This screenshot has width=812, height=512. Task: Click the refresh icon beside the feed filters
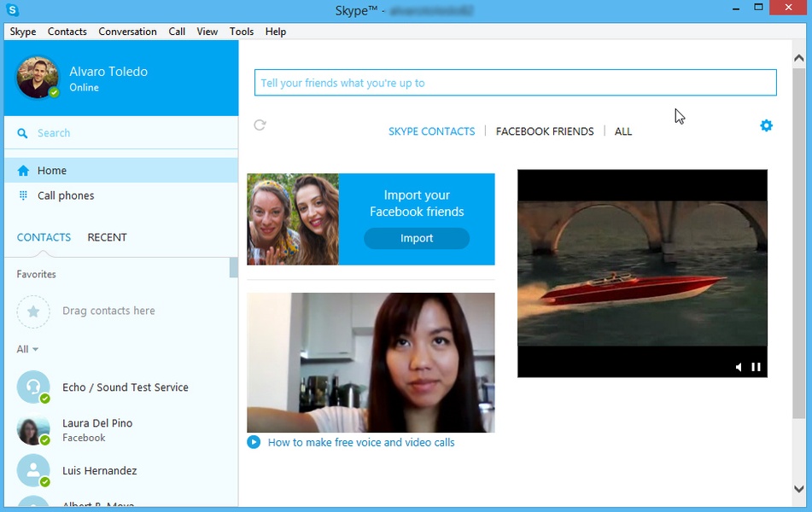click(260, 125)
